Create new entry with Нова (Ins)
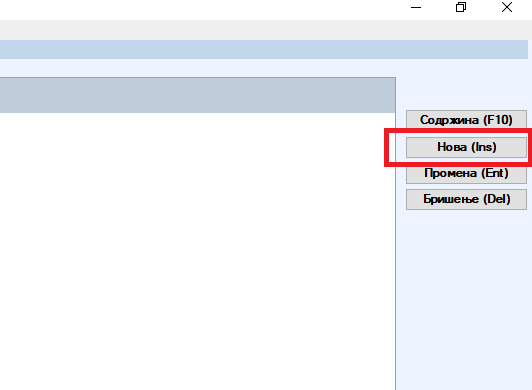The width and height of the screenshot is (532, 390). click(x=466, y=147)
